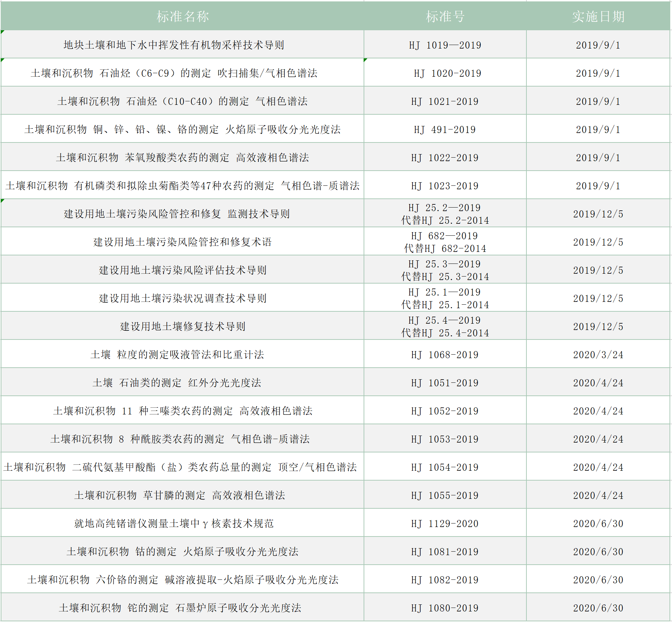Select the date cell 2020/3/24
This screenshot has width=672, height=622.
[x=598, y=355]
